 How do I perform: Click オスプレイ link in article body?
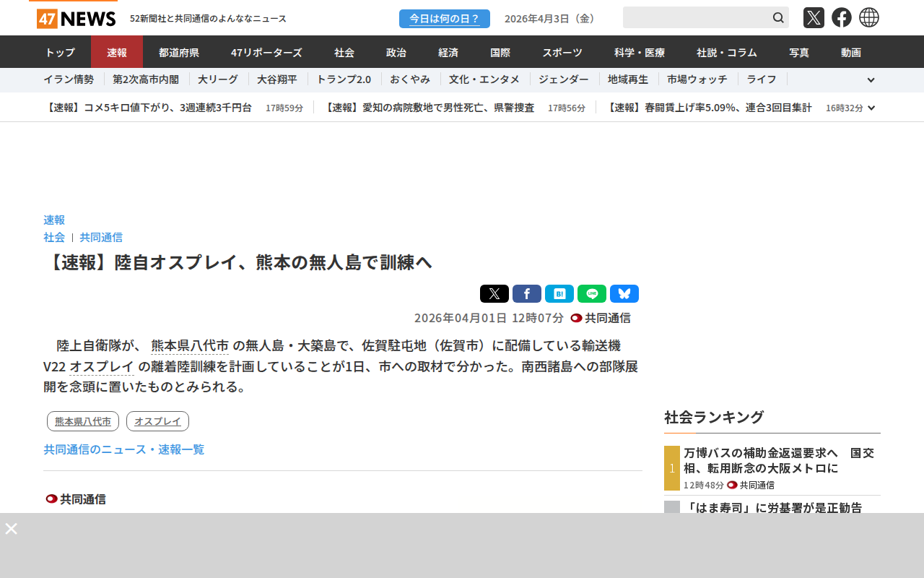[102, 366]
